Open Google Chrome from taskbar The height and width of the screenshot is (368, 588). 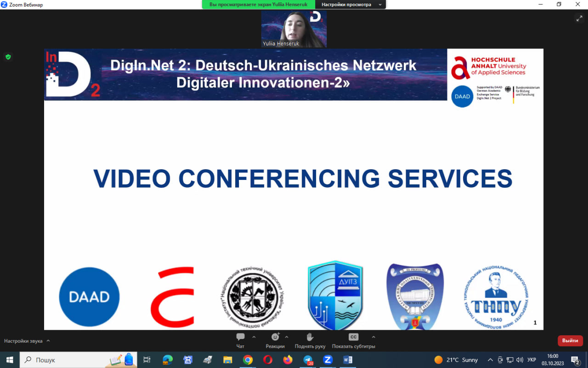pos(248,360)
